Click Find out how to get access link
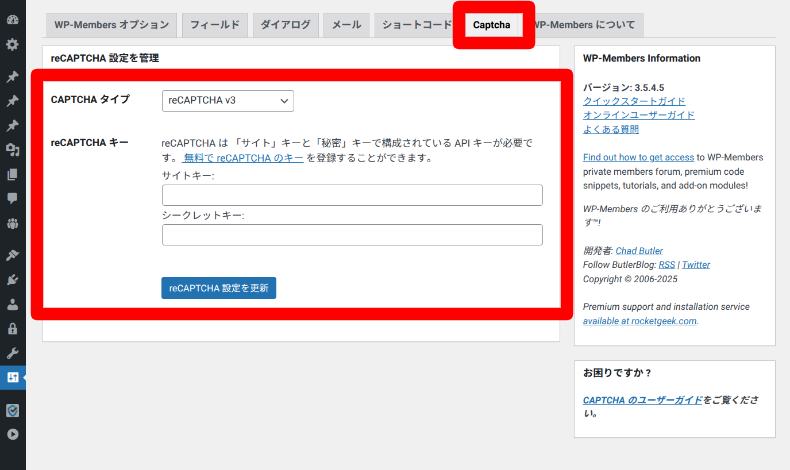Image resolution: width=790 pixels, height=470 pixels. point(638,157)
